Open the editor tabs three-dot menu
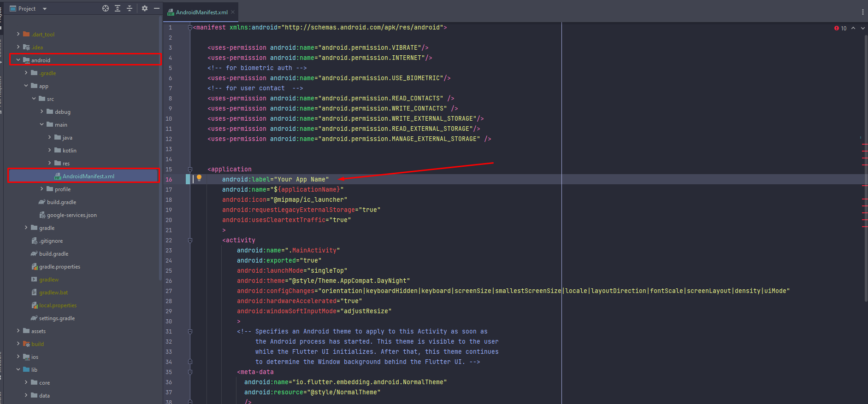Viewport: 868px width, 404px height. tap(862, 12)
